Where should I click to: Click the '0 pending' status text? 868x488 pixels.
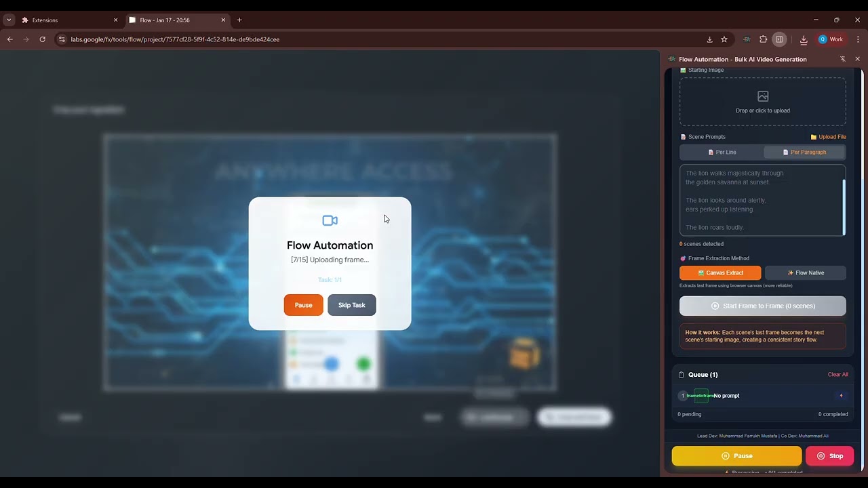click(690, 414)
